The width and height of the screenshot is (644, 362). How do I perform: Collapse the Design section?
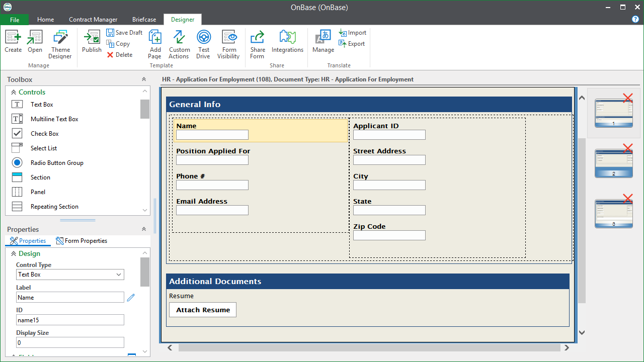(14, 254)
